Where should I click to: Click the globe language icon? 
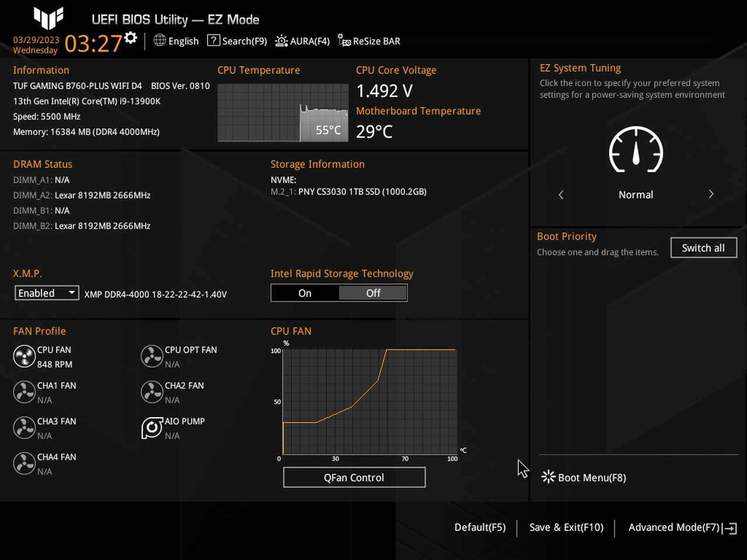160,40
